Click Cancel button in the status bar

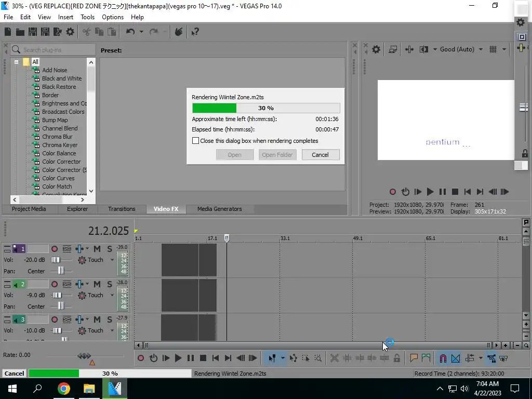14,373
